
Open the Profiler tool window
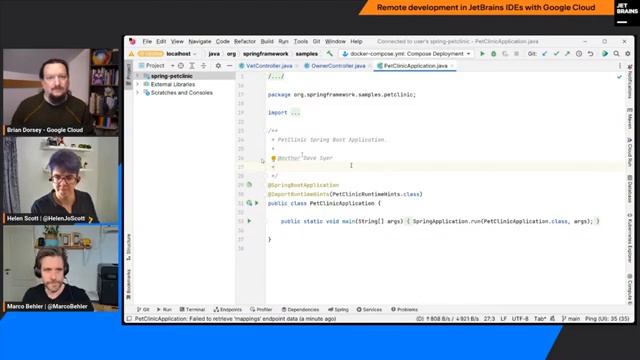click(261, 310)
